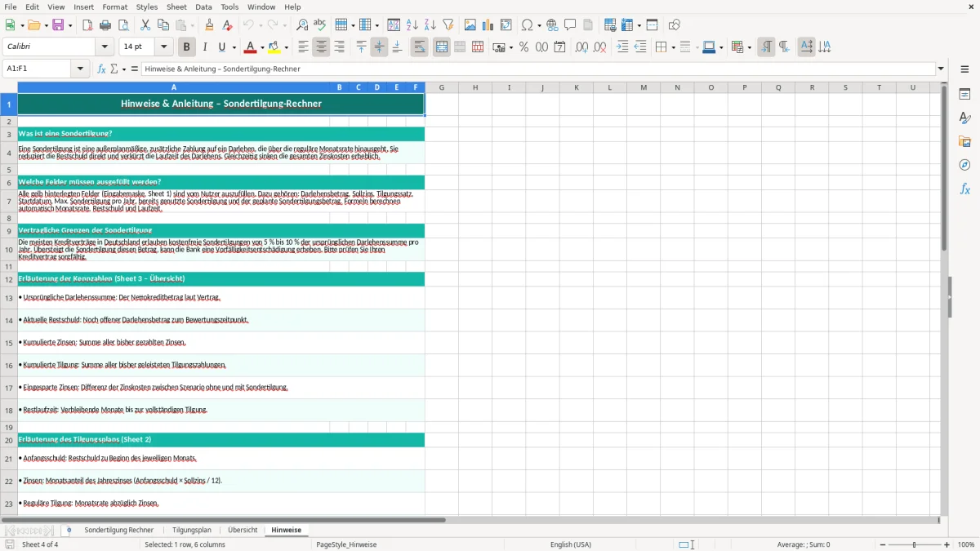Open sidebar Navigator compass icon
Screen dimensions: 980x551
[x=964, y=165]
